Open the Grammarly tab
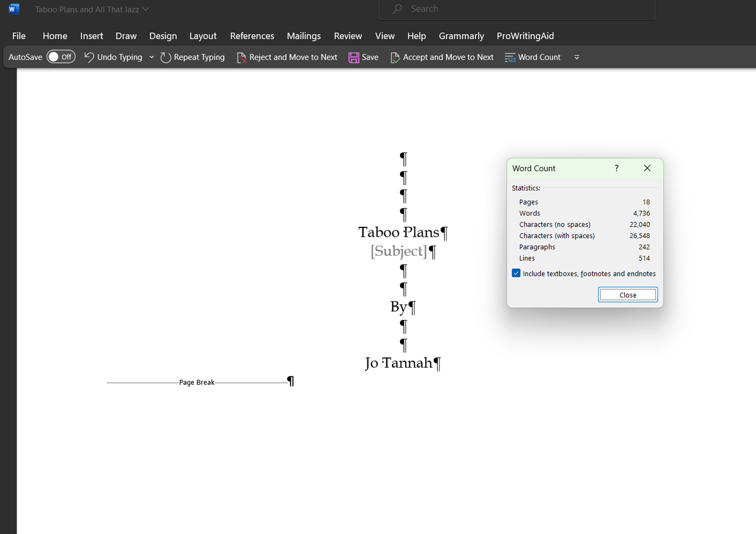This screenshot has width=756, height=534. tap(461, 36)
